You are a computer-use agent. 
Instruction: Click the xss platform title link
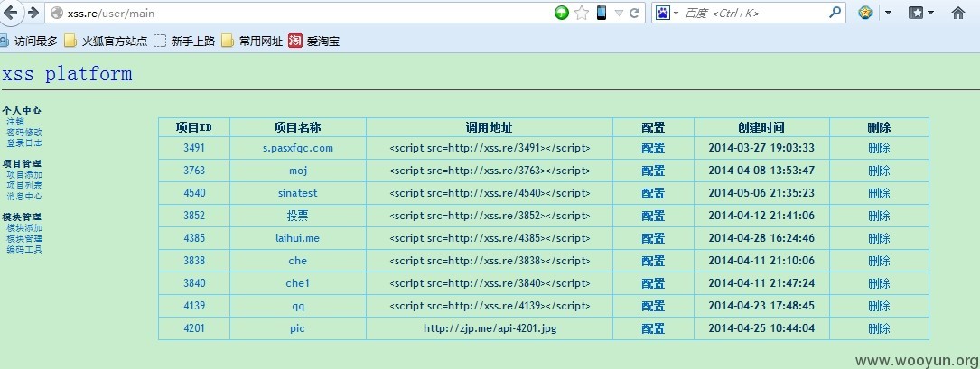(x=67, y=74)
